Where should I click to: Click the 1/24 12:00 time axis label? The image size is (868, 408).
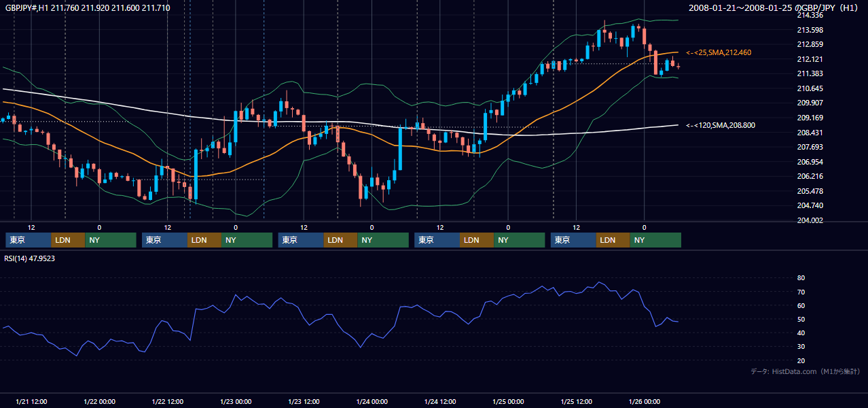440,401
